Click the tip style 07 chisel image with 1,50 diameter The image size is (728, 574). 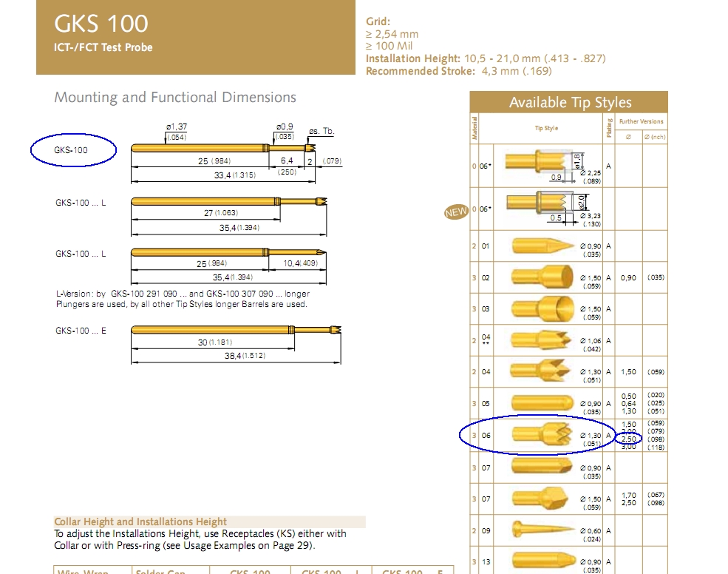point(541,499)
